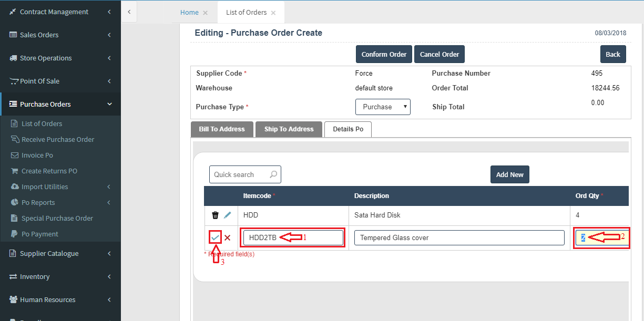Collapse the sidebar with the arrow button
The height and width of the screenshot is (321, 644).
129,12
